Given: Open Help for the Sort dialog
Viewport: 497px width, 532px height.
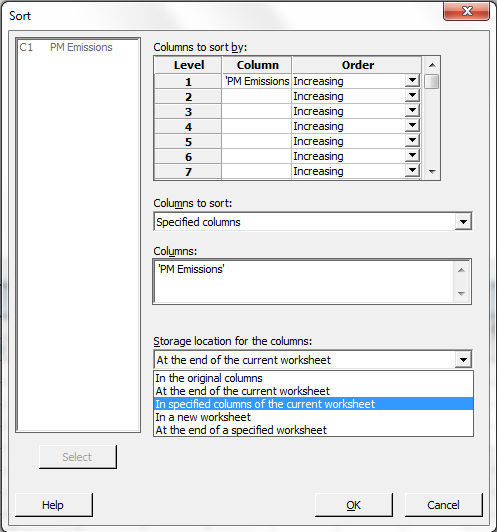Looking at the screenshot, I should 54,505.
